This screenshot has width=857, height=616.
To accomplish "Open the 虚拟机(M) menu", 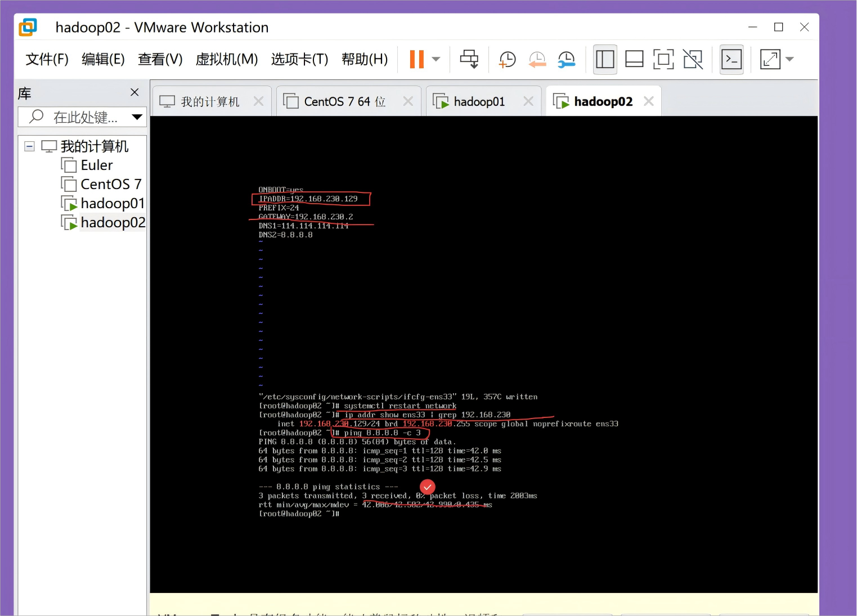I will click(x=227, y=59).
